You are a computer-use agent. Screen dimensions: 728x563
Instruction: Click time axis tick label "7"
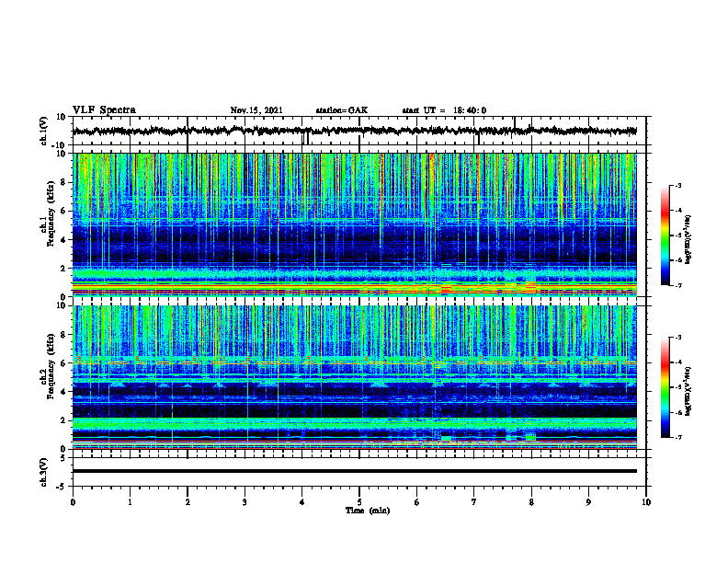click(474, 502)
